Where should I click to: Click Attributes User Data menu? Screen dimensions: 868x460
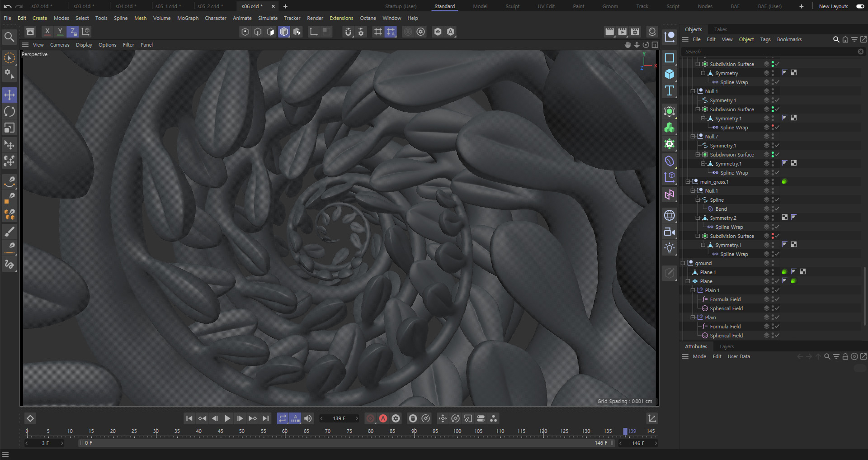pyautogui.click(x=739, y=356)
